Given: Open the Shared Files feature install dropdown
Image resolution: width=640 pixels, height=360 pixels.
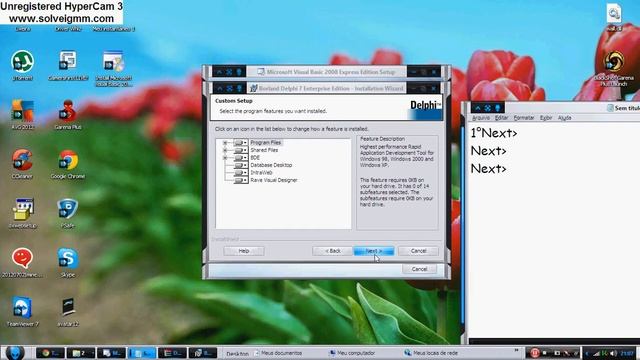Looking at the screenshot, I should [241, 150].
